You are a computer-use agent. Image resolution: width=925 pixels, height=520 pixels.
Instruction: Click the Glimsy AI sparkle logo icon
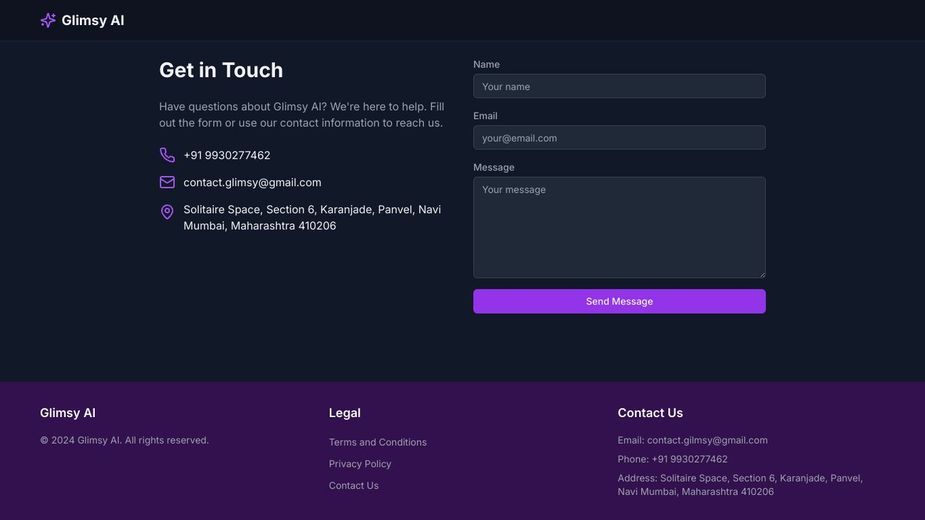(x=48, y=20)
